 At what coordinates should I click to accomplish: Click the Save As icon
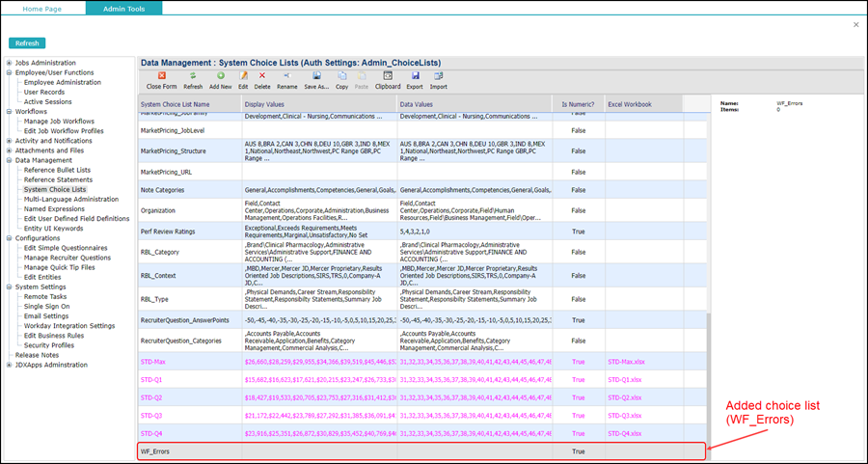point(315,75)
